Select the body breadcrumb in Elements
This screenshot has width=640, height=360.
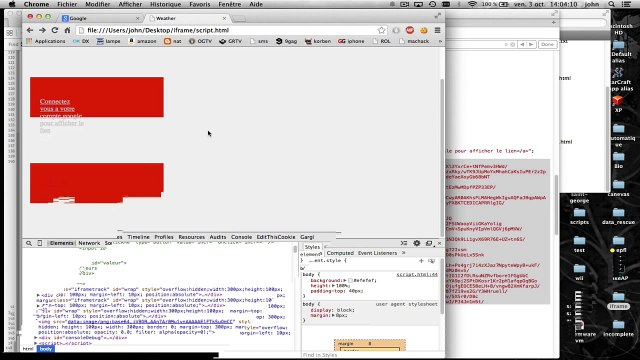[46, 349]
